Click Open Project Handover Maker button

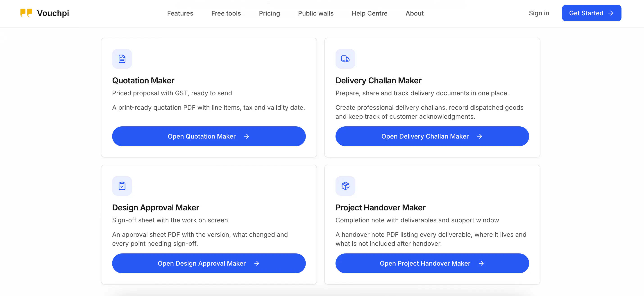[x=432, y=263]
